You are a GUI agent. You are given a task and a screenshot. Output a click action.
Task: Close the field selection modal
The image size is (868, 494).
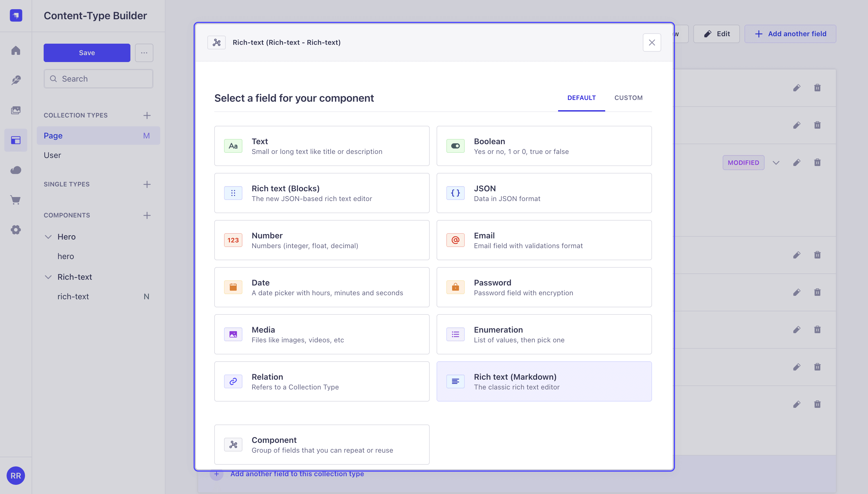(x=652, y=43)
